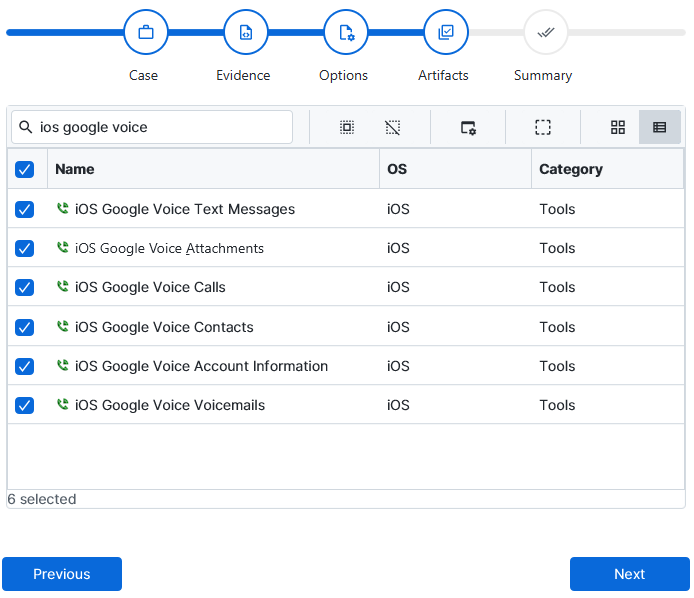This screenshot has width=694, height=598.
Task: Click Tools category in Voicemails row
Action: [557, 405]
